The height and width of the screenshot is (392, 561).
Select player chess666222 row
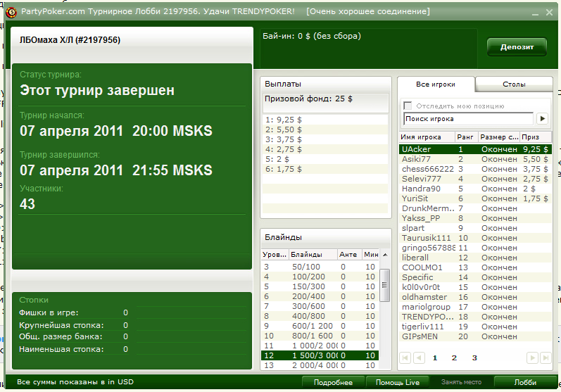pos(475,169)
